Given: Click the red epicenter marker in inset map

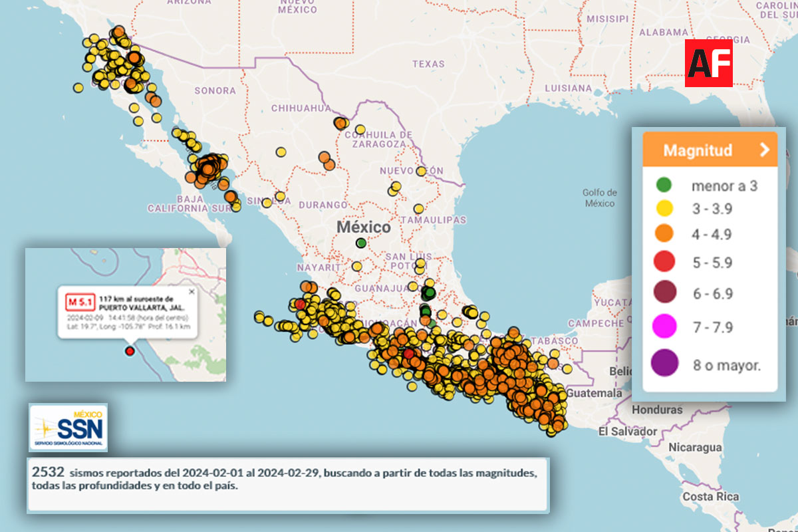Looking at the screenshot, I should pyautogui.click(x=130, y=351).
